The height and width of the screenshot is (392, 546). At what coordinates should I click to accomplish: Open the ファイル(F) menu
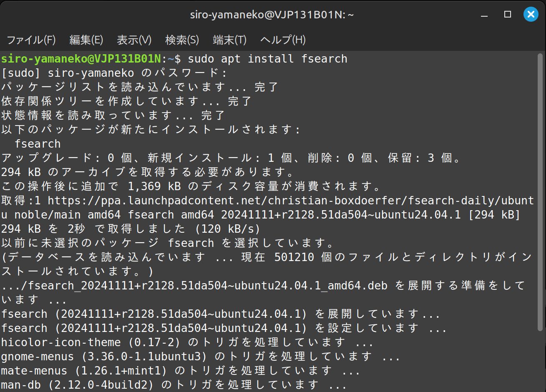(x=31, y=40)
